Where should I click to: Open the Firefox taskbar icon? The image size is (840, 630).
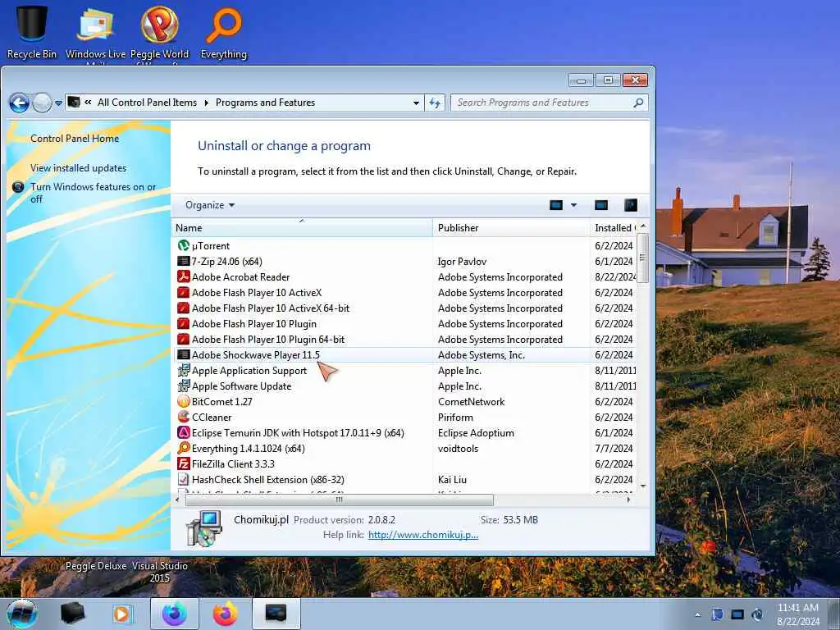[x=226, y=614]
